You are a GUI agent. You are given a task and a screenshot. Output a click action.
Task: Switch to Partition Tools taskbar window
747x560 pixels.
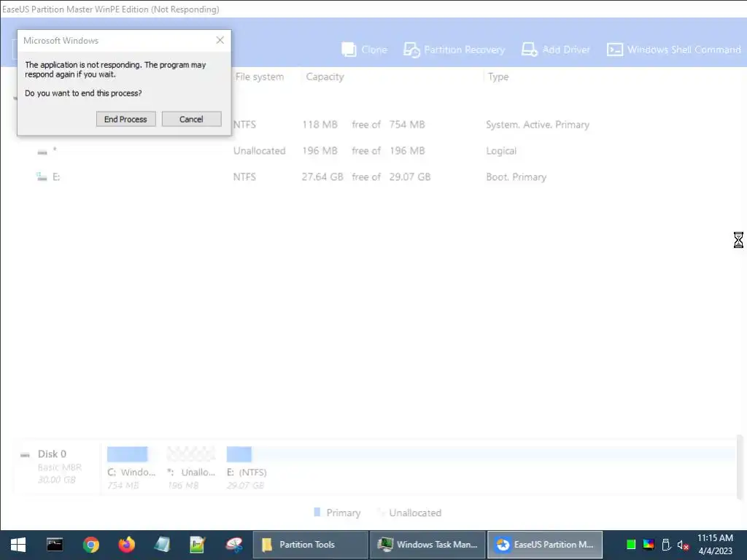[310, 544]
